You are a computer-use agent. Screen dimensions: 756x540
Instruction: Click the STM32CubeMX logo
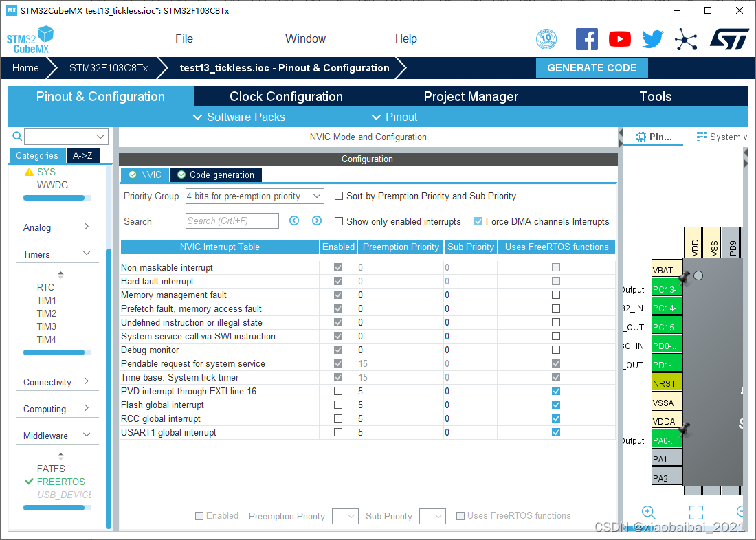point(30,40)
